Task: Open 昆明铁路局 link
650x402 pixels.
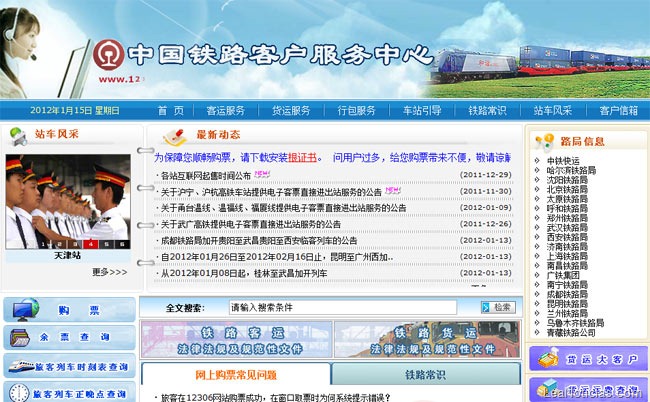Action: [567, 303]
